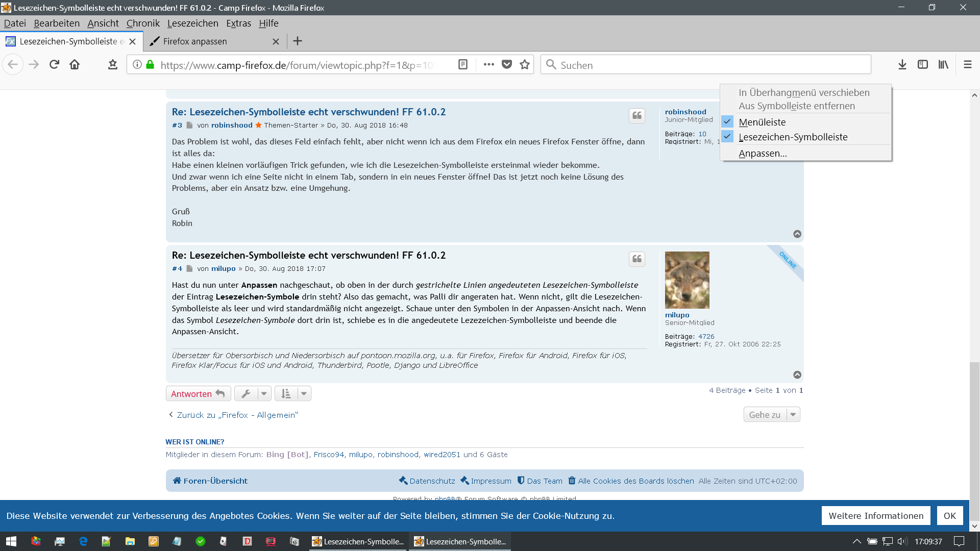Open the Lesezeichen menu in the menu bar
This screenshot has height=551, width=980.
192,23
